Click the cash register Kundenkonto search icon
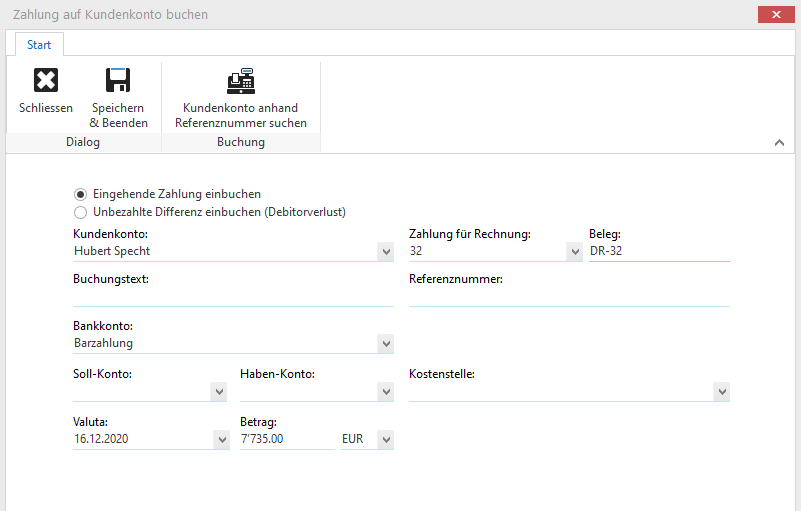 (x=240, y=81)
